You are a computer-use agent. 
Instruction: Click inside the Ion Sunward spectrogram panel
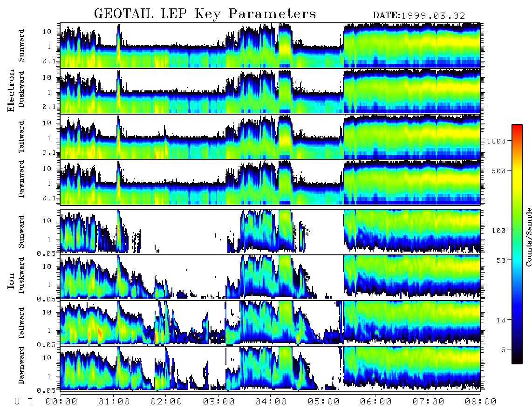click(x=270, y=232)
